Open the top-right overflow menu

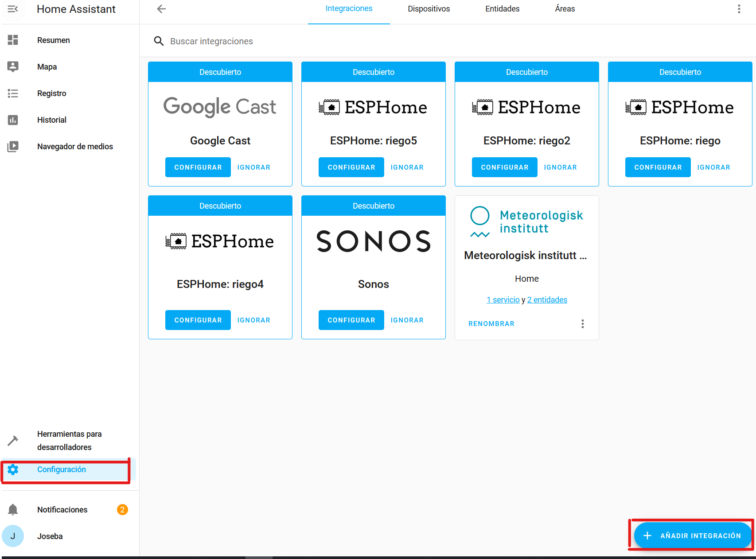[x=739, y=9]
